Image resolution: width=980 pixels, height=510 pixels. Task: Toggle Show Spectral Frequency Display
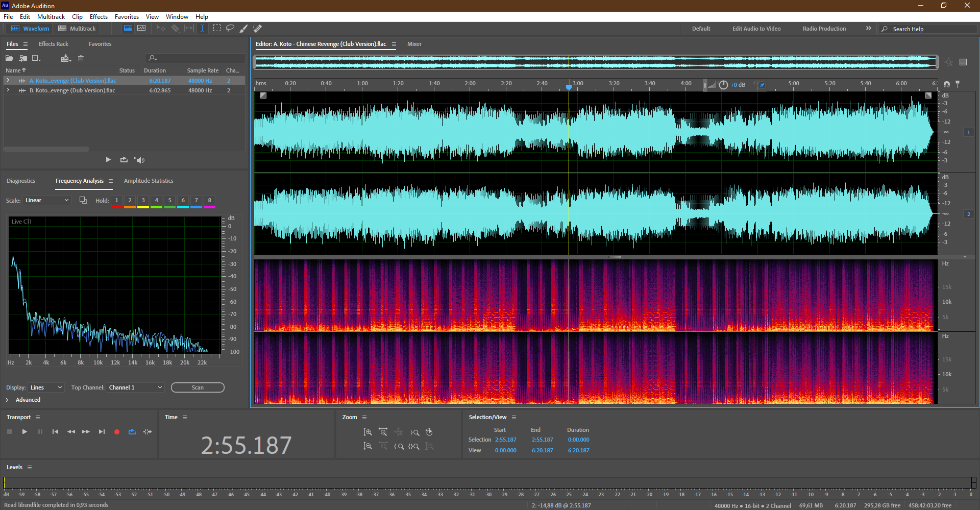point(128,29)
